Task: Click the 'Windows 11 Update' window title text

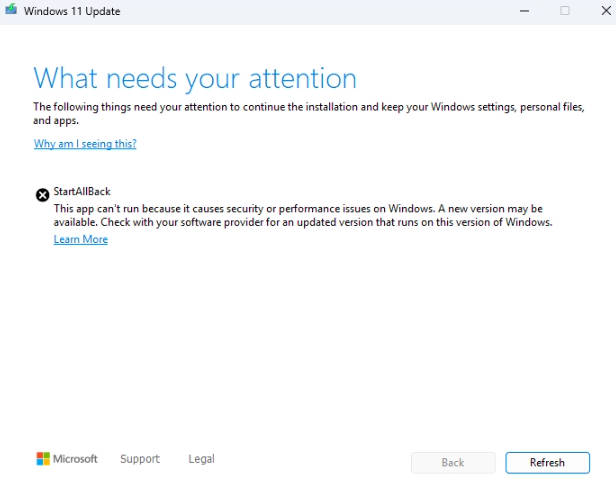Action: pos(72,11)
